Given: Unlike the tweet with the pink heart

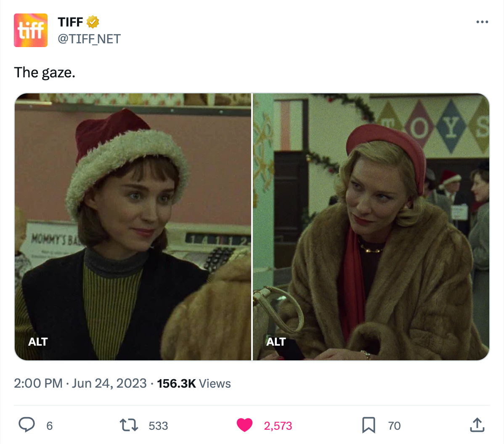Looking at the screenshot, I should 244,425.
